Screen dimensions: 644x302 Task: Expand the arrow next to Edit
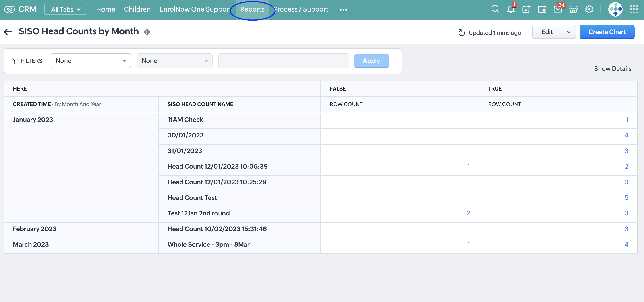[568, 32]
